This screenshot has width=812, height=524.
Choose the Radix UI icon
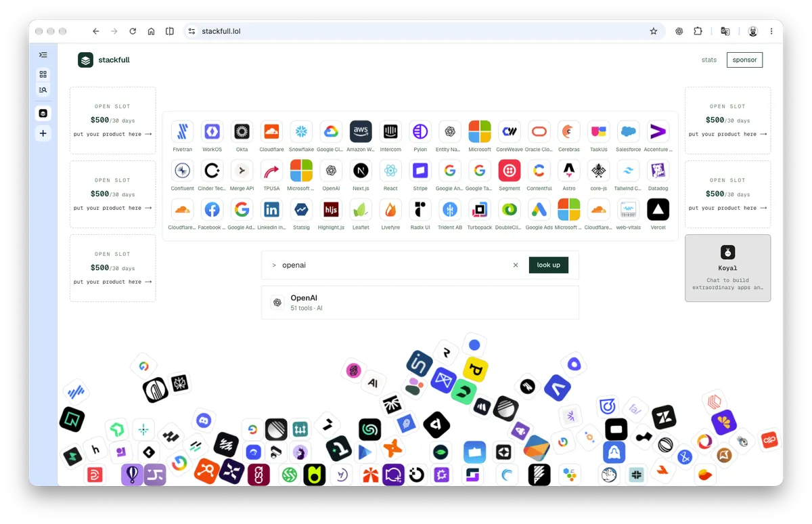click(x=420, y=210)
